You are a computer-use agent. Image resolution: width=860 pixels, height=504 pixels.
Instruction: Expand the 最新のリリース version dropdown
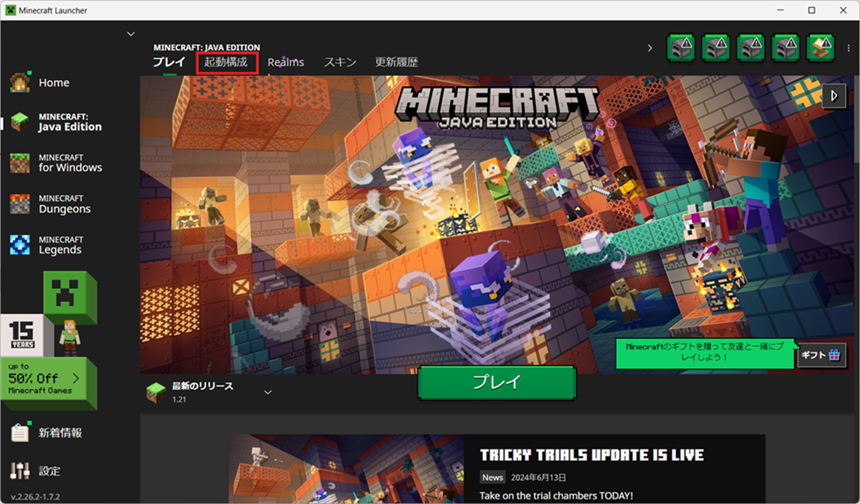point(268,392)
